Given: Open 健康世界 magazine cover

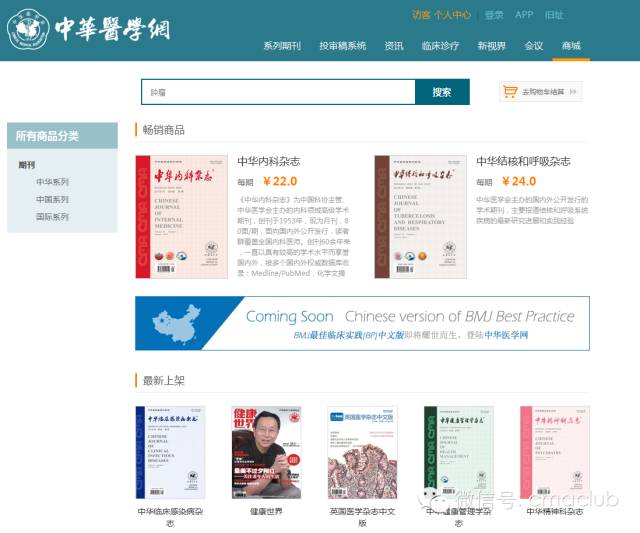Looking at the screenshot, I should click(x=267, y=452).
